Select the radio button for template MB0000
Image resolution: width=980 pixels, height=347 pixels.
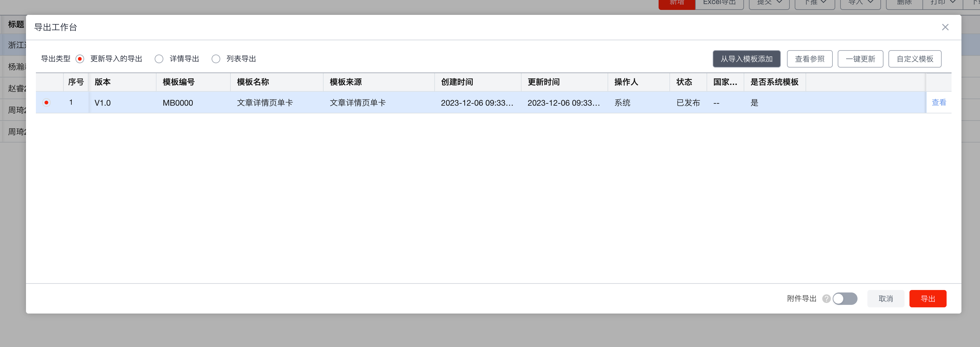46,103
